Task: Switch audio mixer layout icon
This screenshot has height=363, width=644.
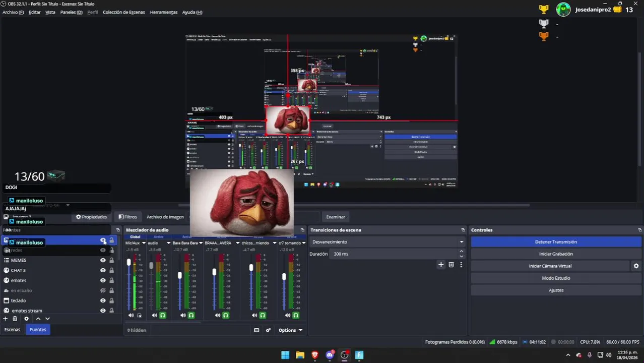Action: tap(256, 330)
